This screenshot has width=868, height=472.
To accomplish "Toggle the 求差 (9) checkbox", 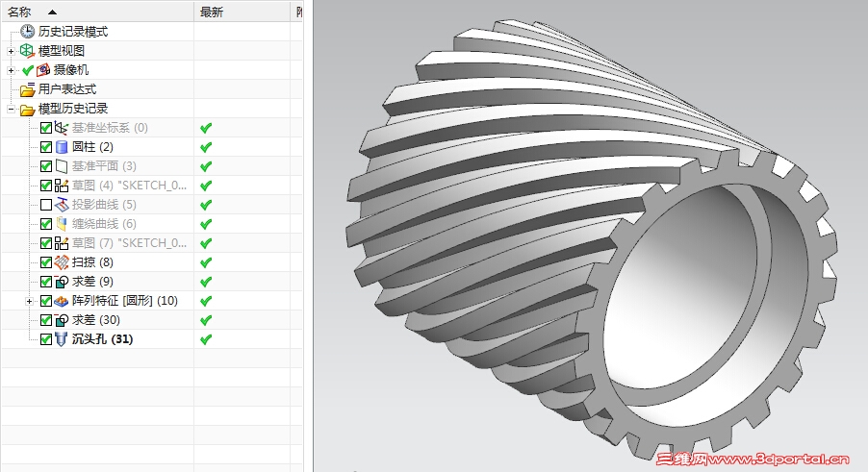I will pyautogui.click(x=46, y=282).
